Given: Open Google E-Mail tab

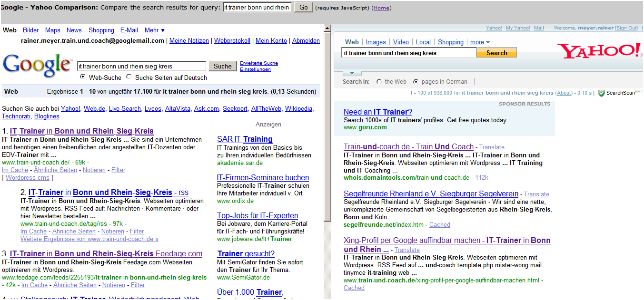Looking at the screenshot, I should 129,30.
